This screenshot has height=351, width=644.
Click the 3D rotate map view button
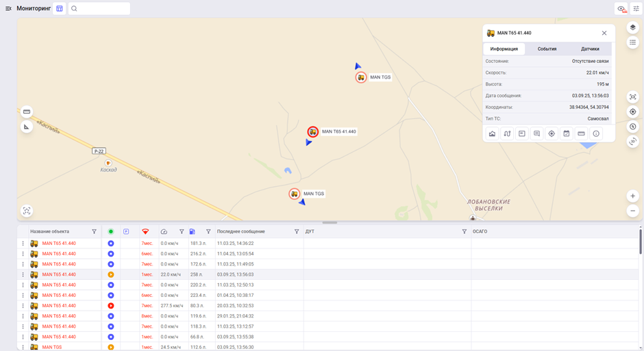632,142
